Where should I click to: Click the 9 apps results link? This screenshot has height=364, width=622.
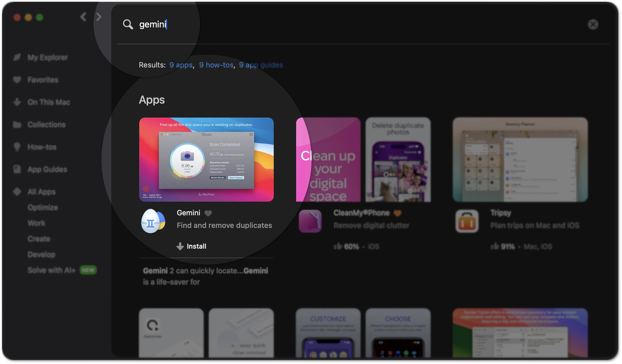[x=180, y=65]
